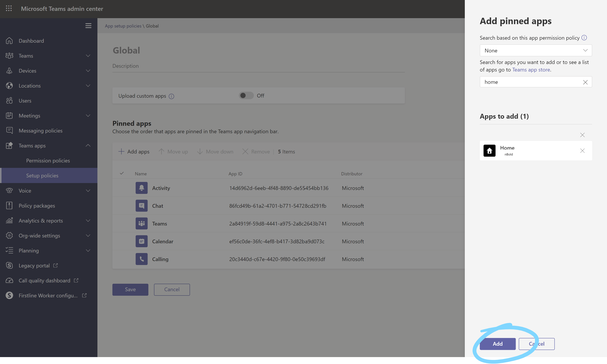Open the app permission policy None dropdown
This screenshot has height=364, width=607.
point(536,51)
